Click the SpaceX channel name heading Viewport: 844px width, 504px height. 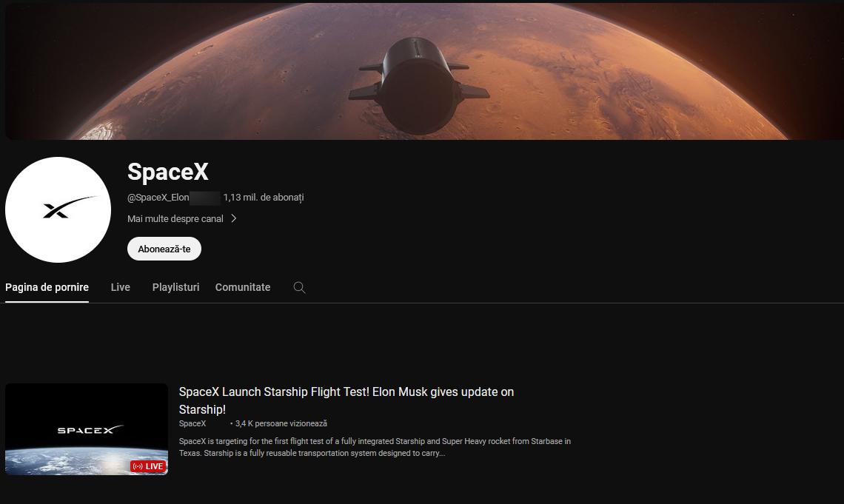168,172
